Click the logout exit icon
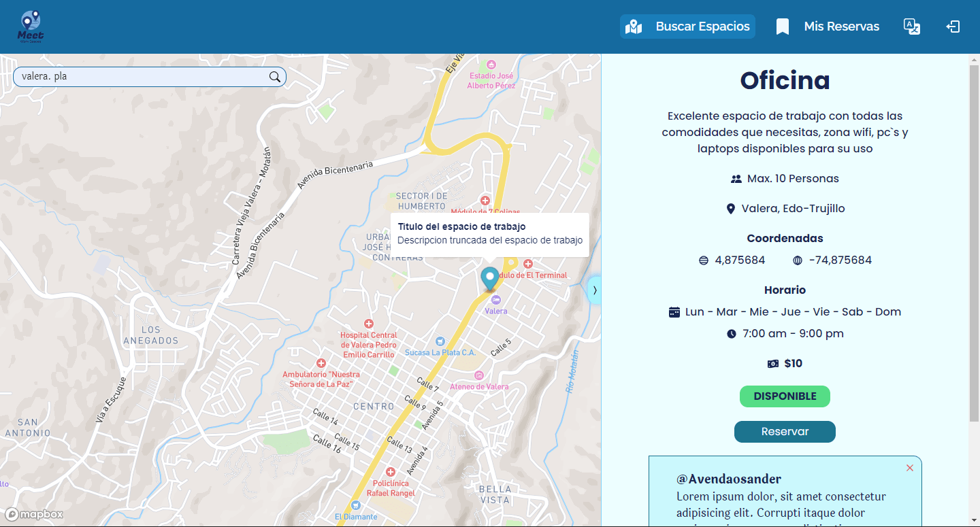This screenshot has width=980, height=527. [x=953, y=27]
